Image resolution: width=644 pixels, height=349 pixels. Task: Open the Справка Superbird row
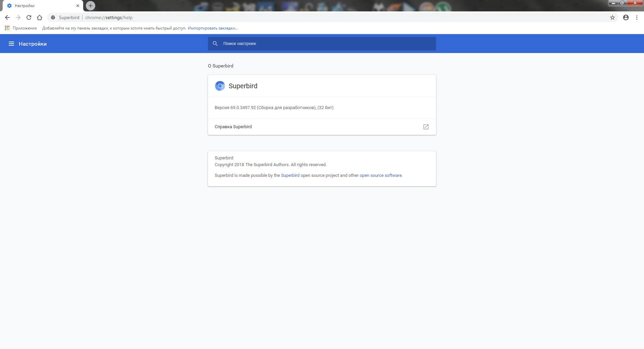click(322, 127)
